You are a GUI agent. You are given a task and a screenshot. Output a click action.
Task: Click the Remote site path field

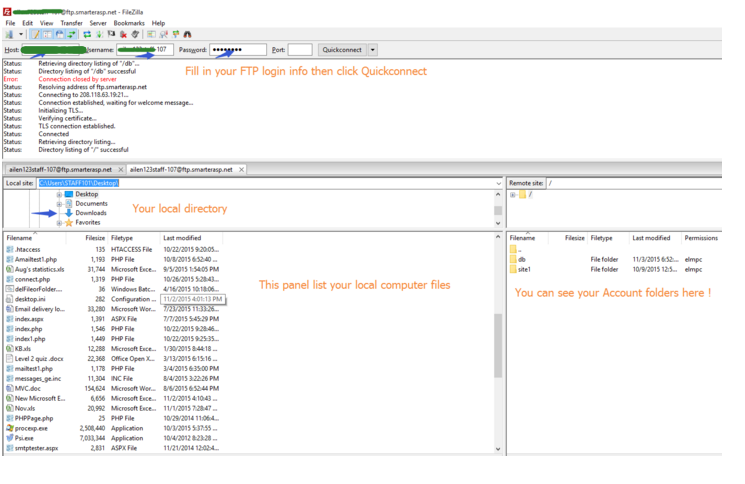point(634,183)
